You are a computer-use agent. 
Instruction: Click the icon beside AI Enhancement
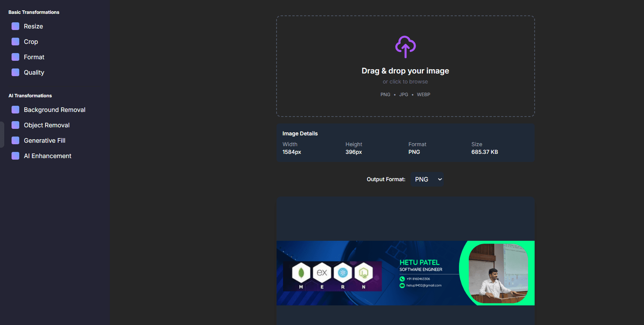[15, 156]
